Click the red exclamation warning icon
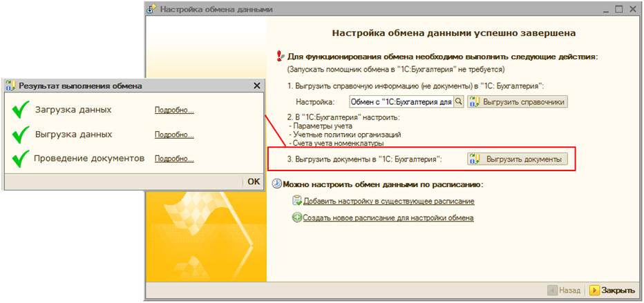 click(279, 56)
